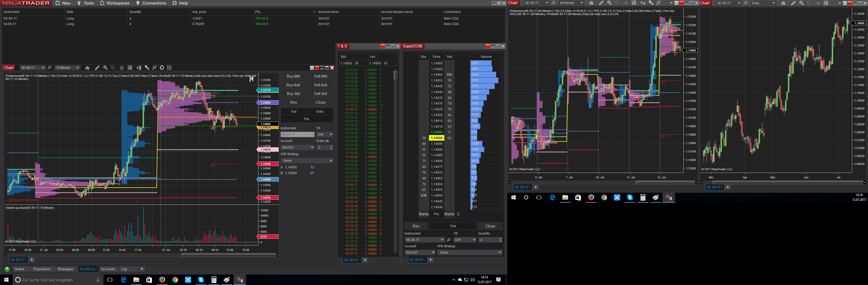Open the instrument dropdown in 15 Minute chart
The width and height of the screenshot is (868, 285).
32,68
